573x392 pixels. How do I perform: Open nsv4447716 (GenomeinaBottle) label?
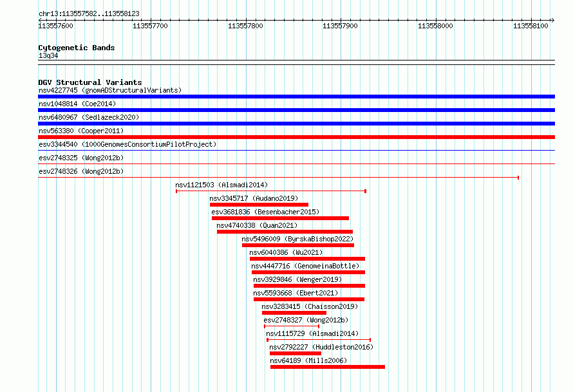[x=305, y=266]
